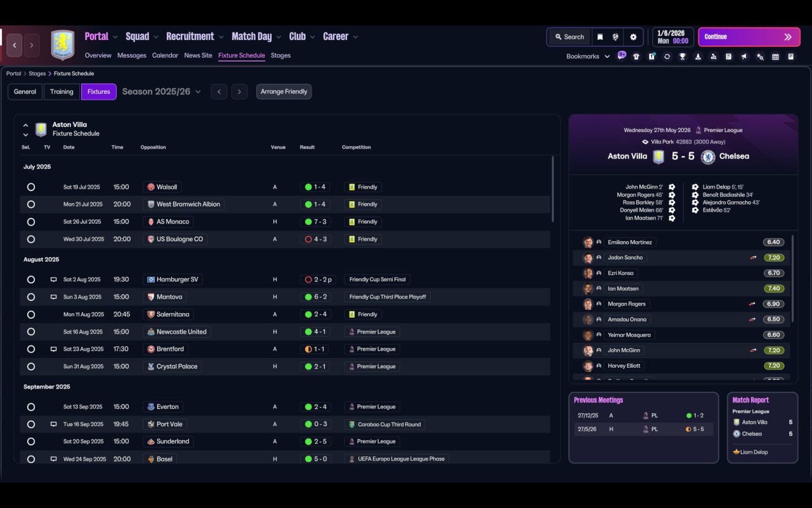Open the Season 2025/26 dropdown
Screen dimensions: 812x508
click(x=161, y=91)
